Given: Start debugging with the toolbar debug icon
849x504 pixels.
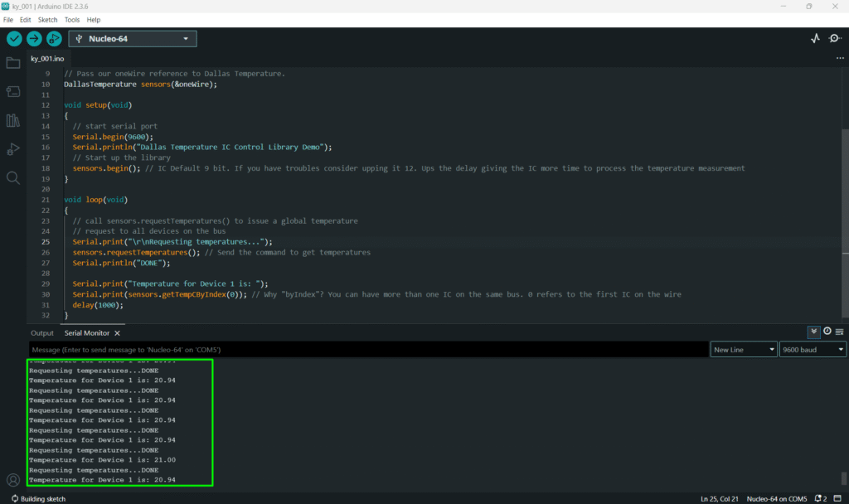Looking at the screenshot, I should pos(54,39).
